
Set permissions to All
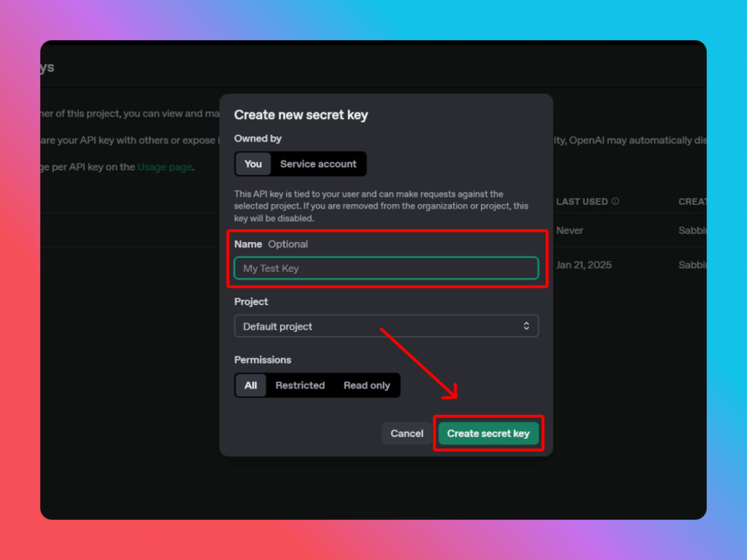tap(251, 386)
